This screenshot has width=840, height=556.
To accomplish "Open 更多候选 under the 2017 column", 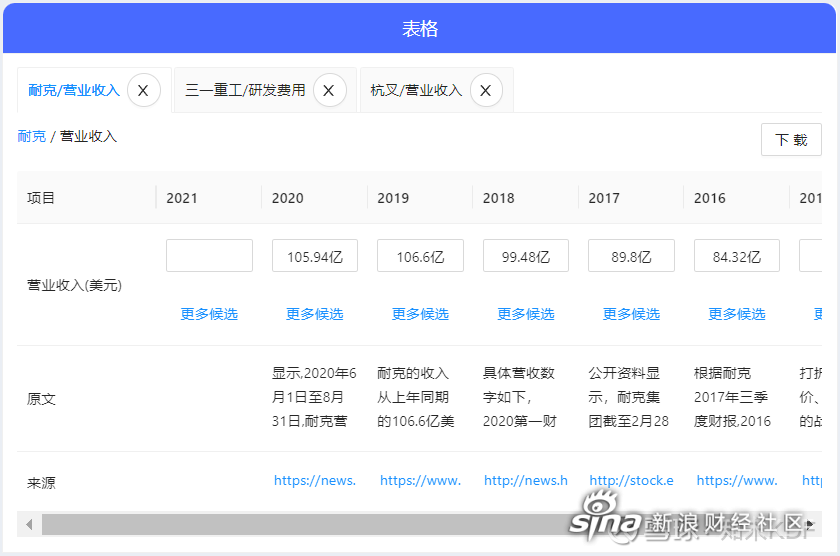I will tap(631, 314).
